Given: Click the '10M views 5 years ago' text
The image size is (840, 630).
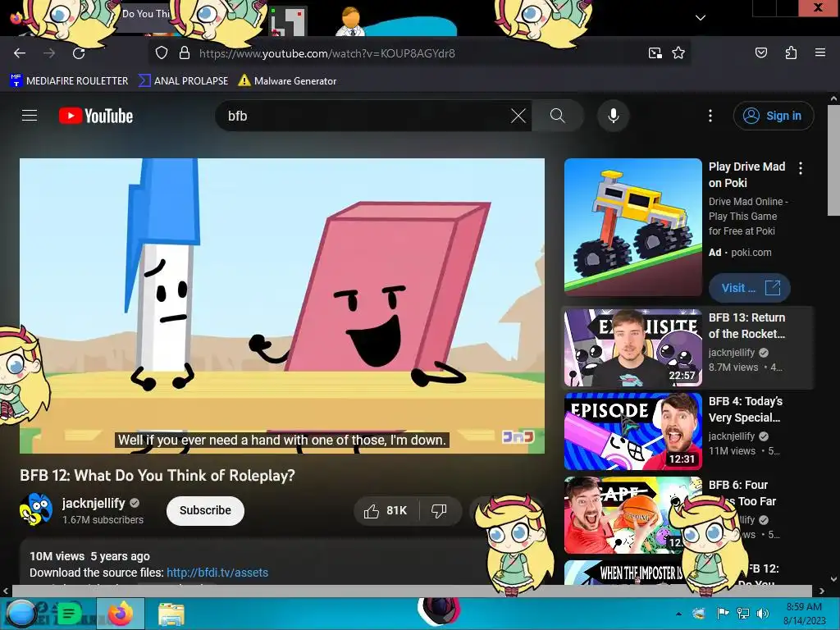Looking at the screenshot, I should [x=89, y=556].
